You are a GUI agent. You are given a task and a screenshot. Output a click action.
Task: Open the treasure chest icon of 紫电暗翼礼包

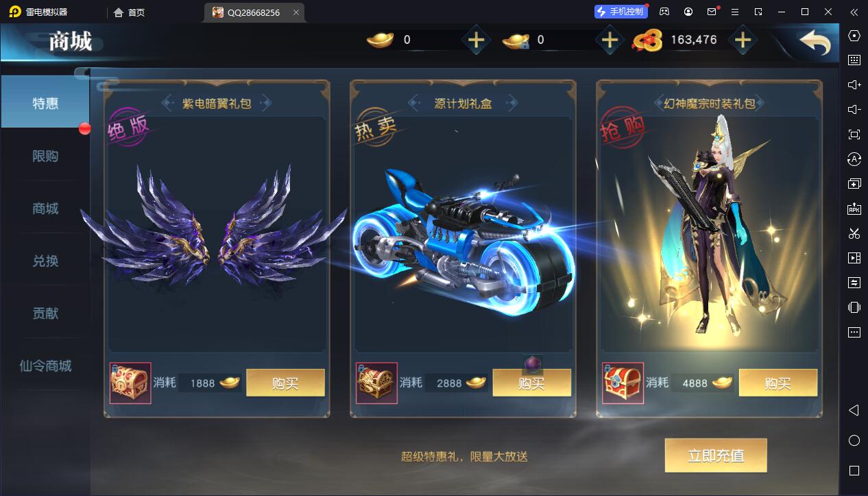tap(130, 383)
